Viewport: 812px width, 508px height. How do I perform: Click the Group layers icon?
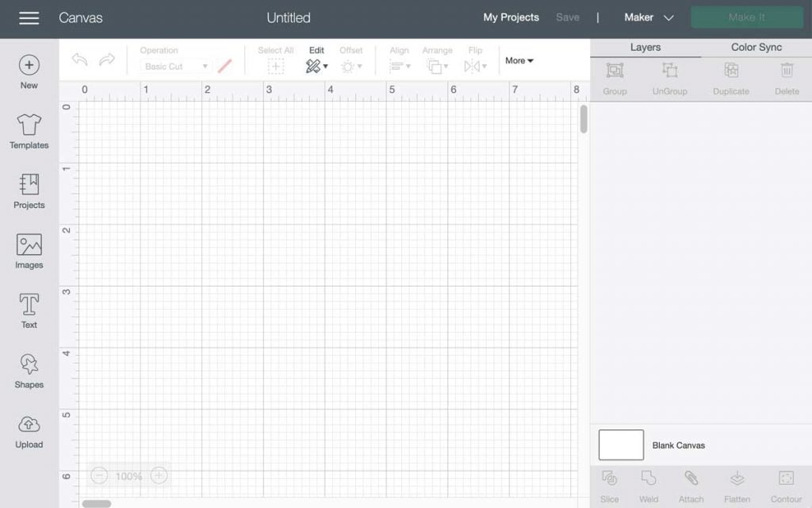(615, 70)
